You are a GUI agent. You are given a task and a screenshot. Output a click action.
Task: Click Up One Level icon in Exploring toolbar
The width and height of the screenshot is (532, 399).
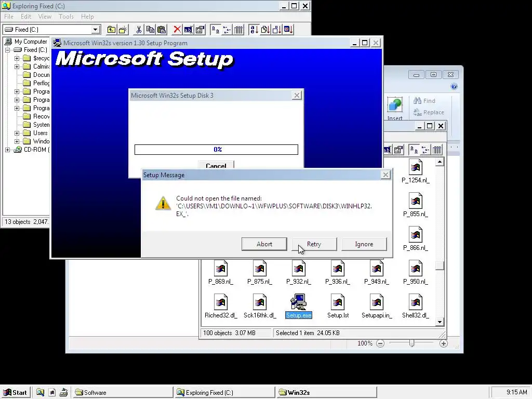click(x=111, y=30)
